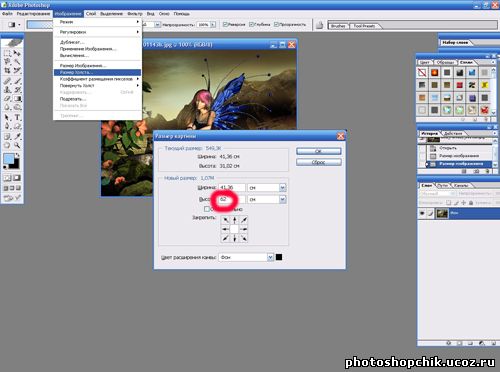Select the Move tool
Screen dimensions: 500x372
coord(17,53)
